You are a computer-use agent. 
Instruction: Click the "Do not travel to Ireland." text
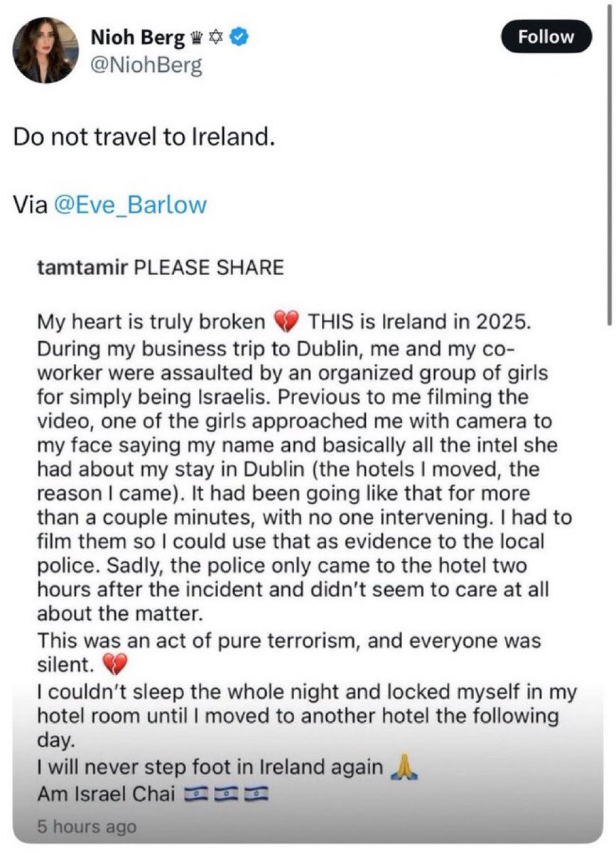(x=144, y=136)
